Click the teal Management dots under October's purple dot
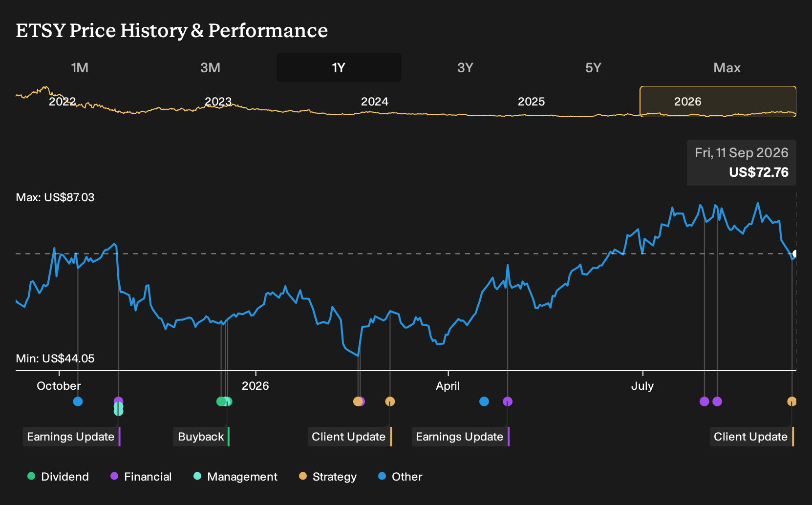 tap(118, 409)
